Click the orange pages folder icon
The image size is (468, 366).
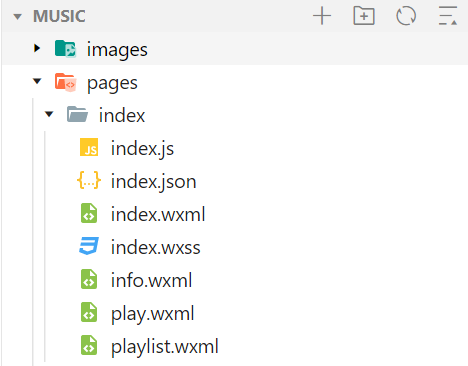[65, 82]
